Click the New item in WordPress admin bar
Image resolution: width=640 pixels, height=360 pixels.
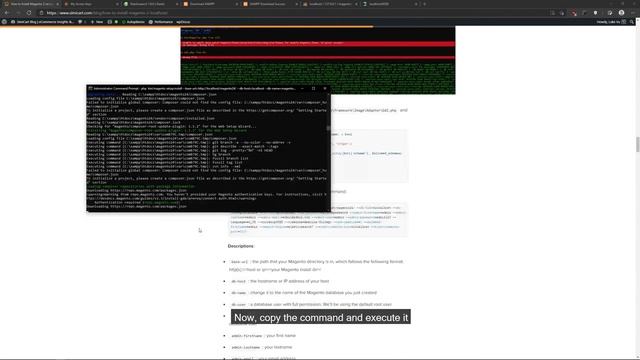point(97,22)
